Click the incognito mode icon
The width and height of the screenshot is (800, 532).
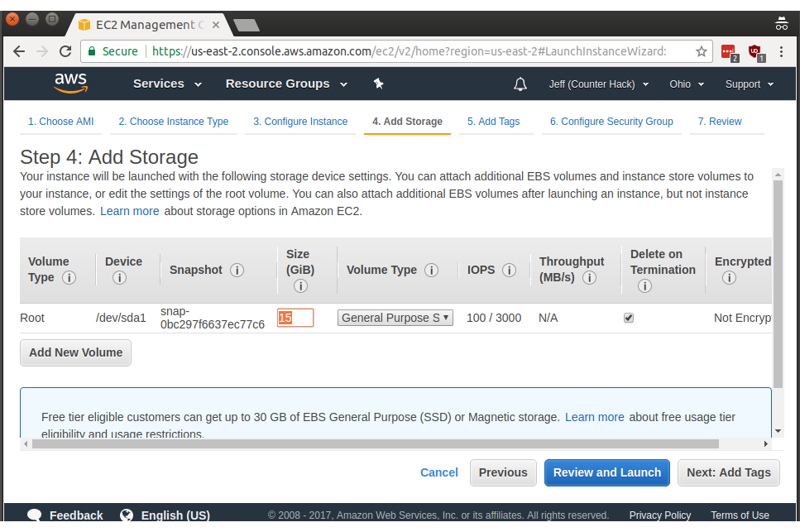pos(781,23)
